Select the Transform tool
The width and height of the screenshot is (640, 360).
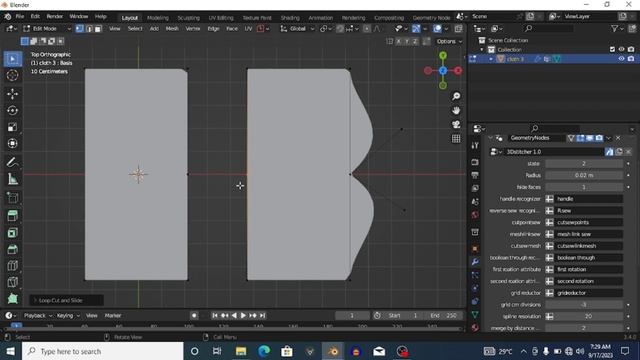pyautogui.click(x=13, y=143)
